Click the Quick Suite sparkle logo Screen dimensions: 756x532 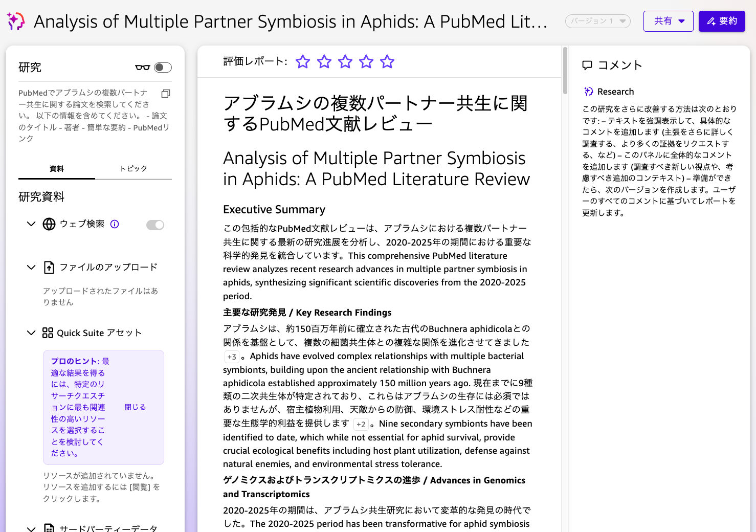(x=16, y=21)
